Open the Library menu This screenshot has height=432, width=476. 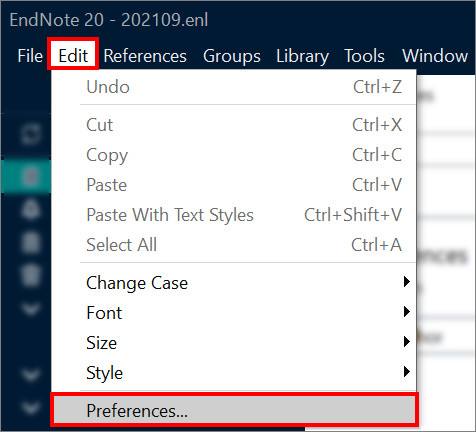[302, 55]
